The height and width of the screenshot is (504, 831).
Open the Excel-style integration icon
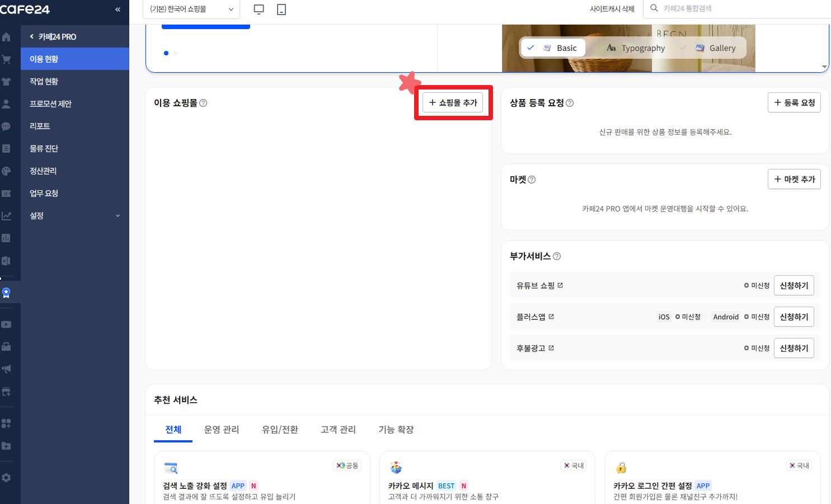coord(6,261)
